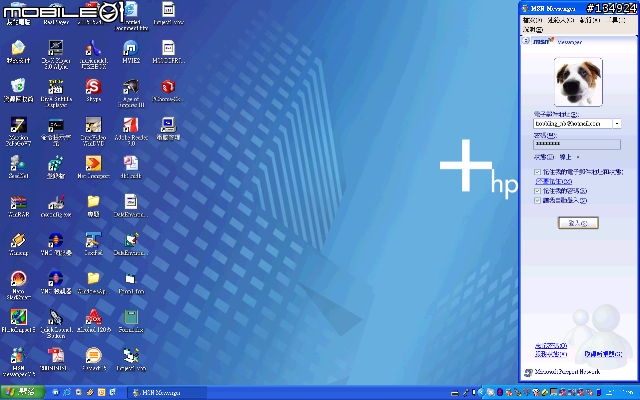This screenshot has height=400, width=640.
Task: Open the MSN Messenger 7.5 desktop shortcut
Action: [x=18, y=362]
